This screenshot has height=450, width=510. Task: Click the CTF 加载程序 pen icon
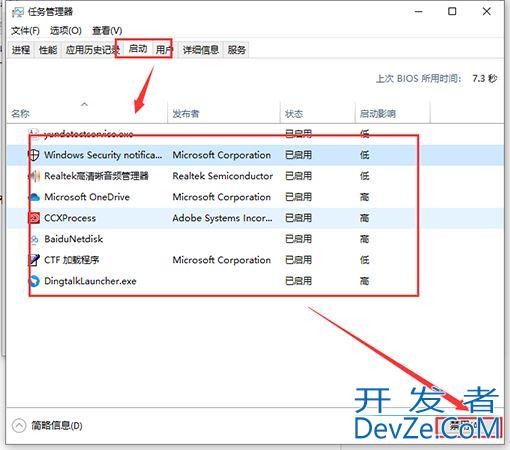(x=34, y=260)
